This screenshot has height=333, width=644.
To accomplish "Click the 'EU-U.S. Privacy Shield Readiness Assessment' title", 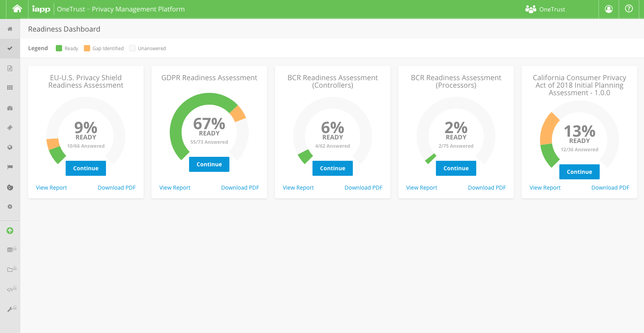I will (86, 81).
